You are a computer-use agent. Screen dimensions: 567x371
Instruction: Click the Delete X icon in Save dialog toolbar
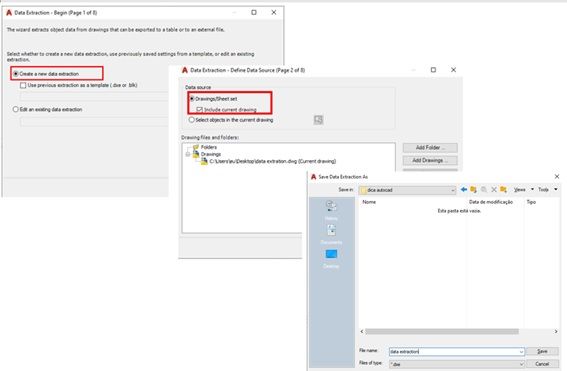pyautogui.click(x=494, y=189)
